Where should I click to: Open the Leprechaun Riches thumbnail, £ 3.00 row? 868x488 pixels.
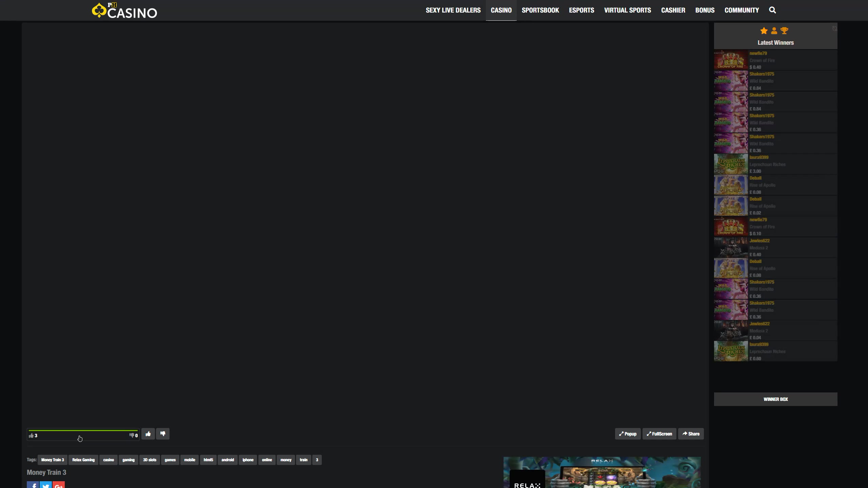tap(731, 164)
